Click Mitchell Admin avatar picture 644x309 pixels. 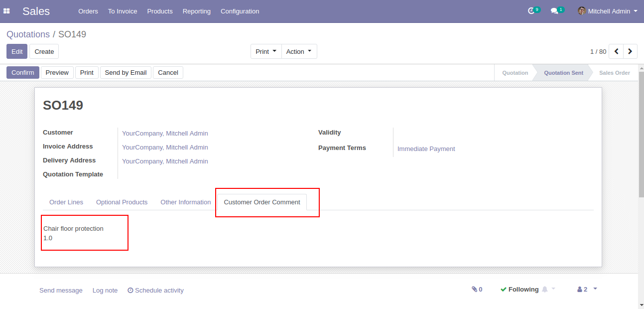[581, 10]
